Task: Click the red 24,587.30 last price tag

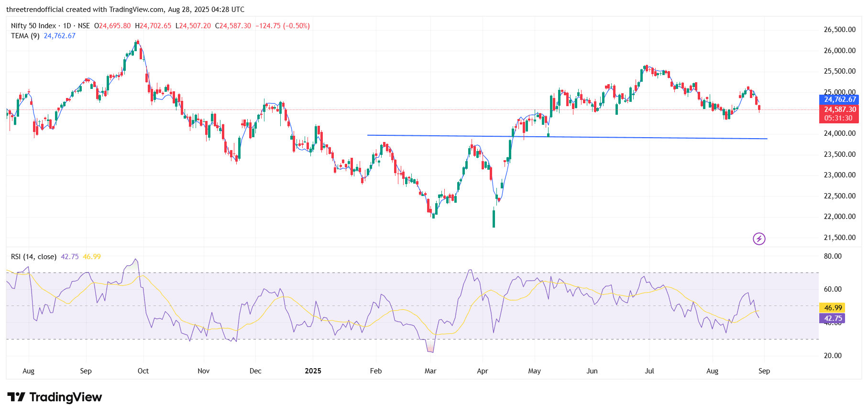Action: point(839,109)
